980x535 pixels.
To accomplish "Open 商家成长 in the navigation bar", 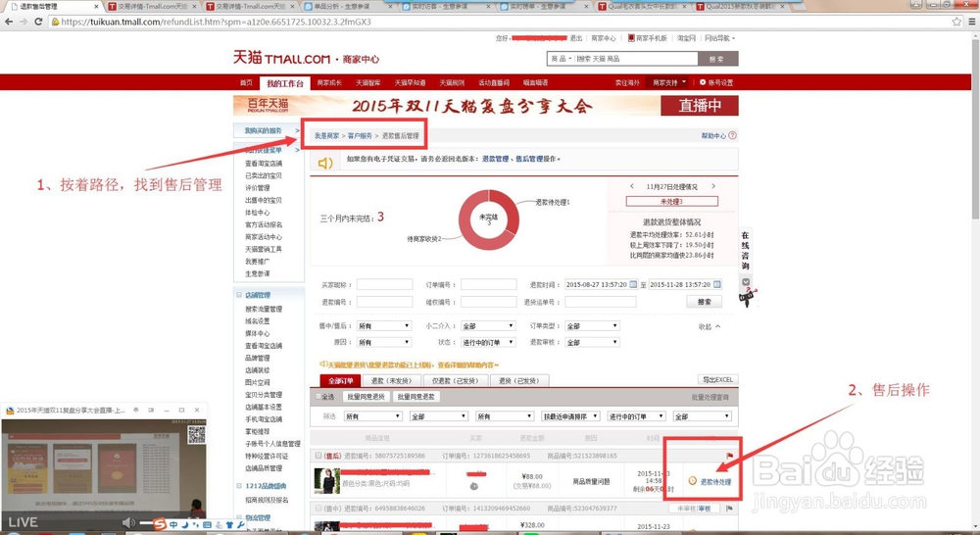I will pos(329,82).
